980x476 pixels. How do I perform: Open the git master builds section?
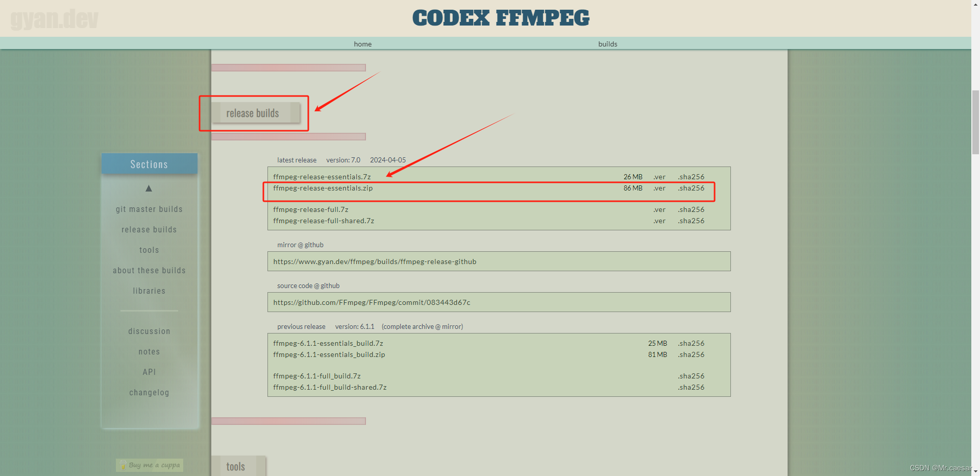coord(149,209)
